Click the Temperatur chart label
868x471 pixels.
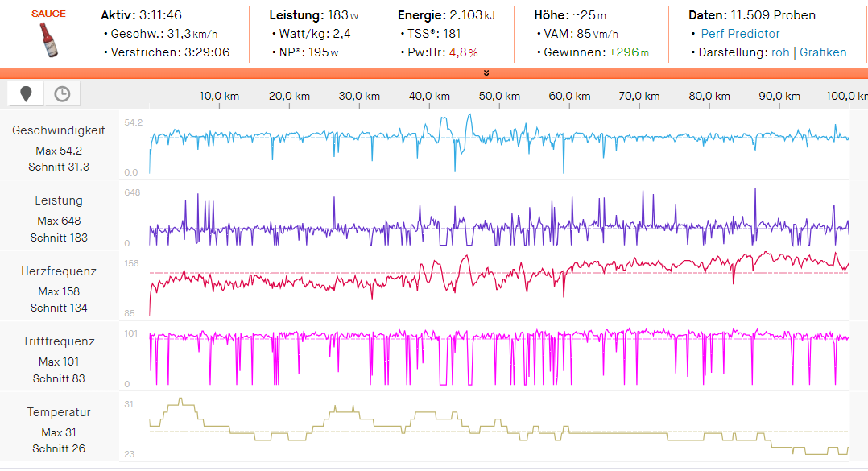[x=59, y=412]
